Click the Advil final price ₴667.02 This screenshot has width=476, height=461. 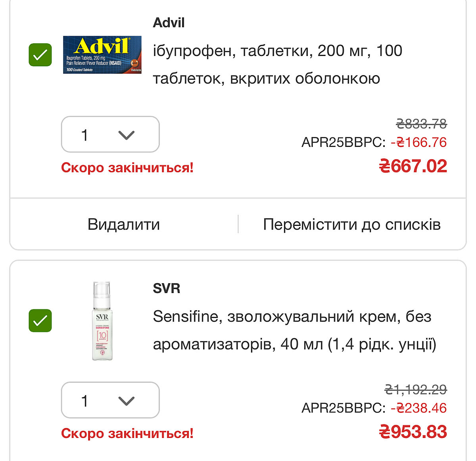[413, 166]
